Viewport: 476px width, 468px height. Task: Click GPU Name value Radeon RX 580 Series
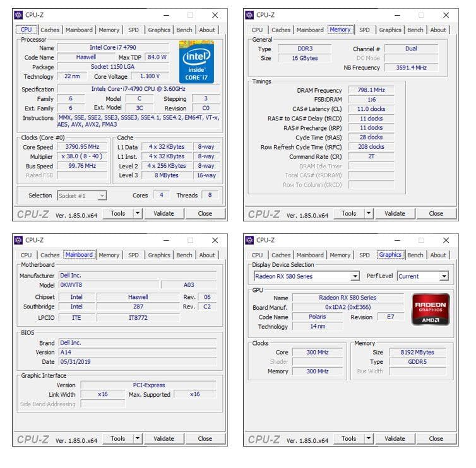pyautogui.click(x=348, y=298)
